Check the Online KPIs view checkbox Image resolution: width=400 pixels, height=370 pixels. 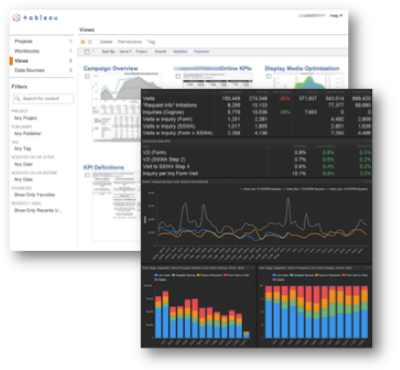[178, 76]
